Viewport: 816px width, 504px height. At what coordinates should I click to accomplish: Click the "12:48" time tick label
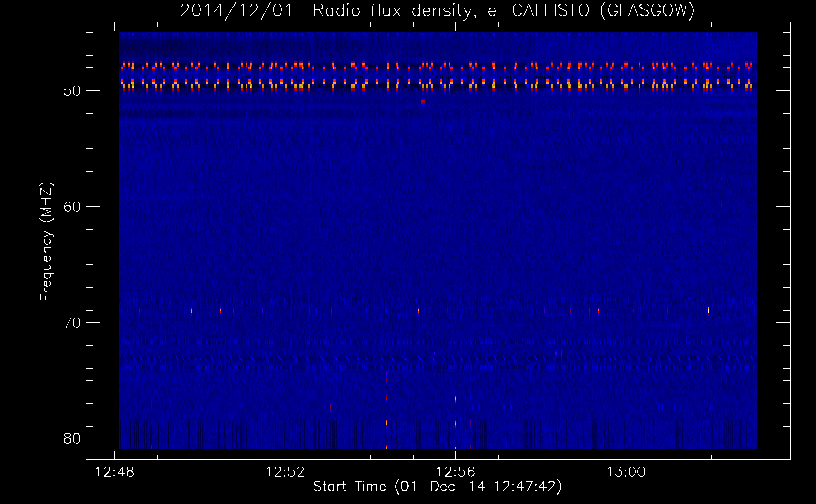(115, 472)
